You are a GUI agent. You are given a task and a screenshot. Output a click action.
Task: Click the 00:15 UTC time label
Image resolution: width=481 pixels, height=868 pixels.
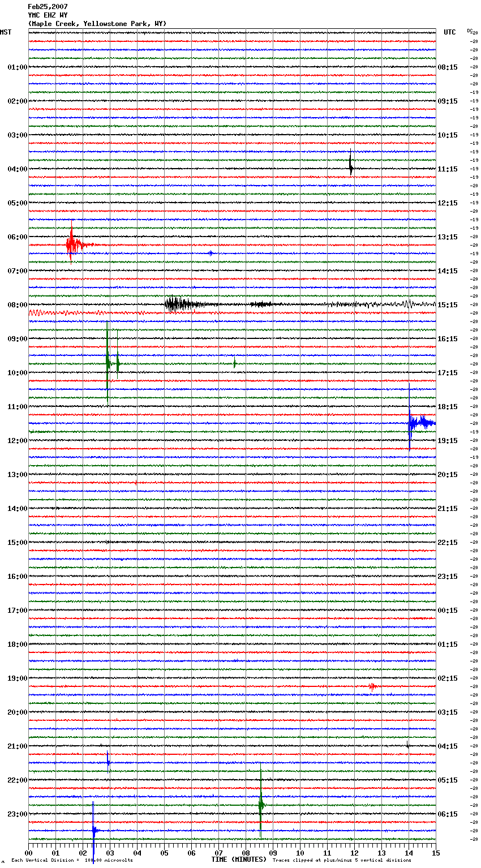coord(448,611)
